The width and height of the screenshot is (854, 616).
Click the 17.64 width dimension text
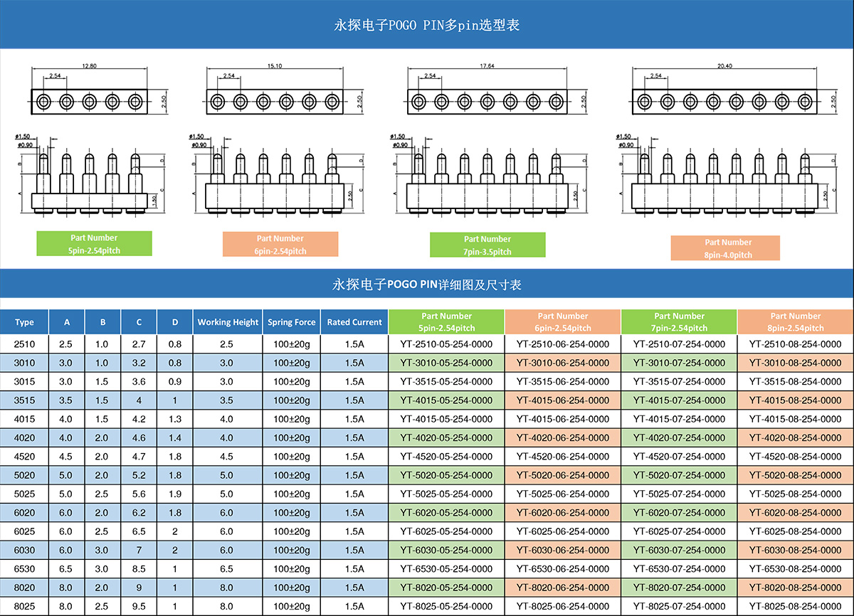[x=487, y=65]
